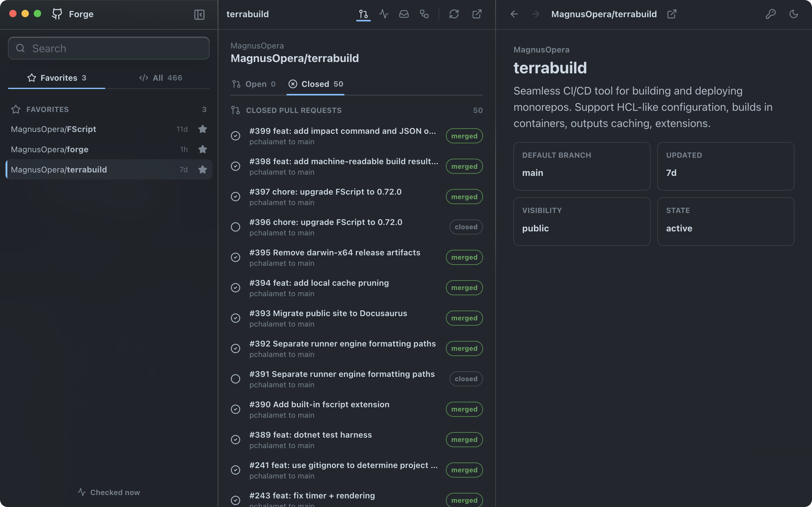Click the Forge logo icon

[57, 14]
